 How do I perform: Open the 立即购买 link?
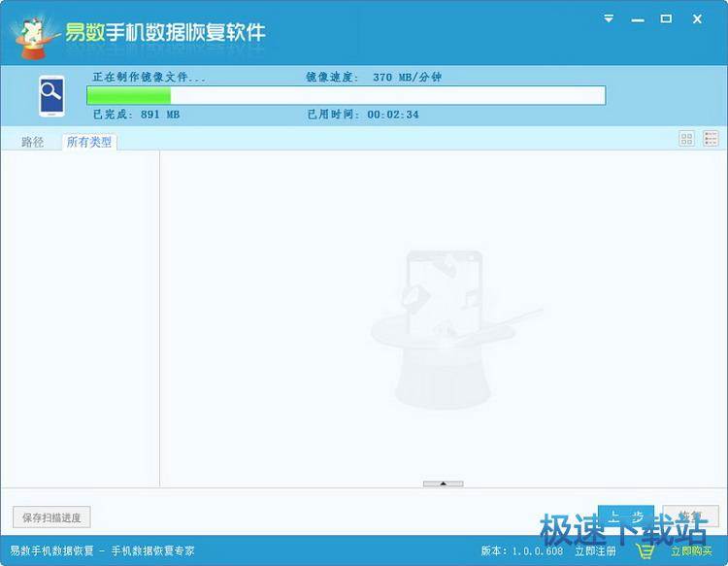(691, 551)
